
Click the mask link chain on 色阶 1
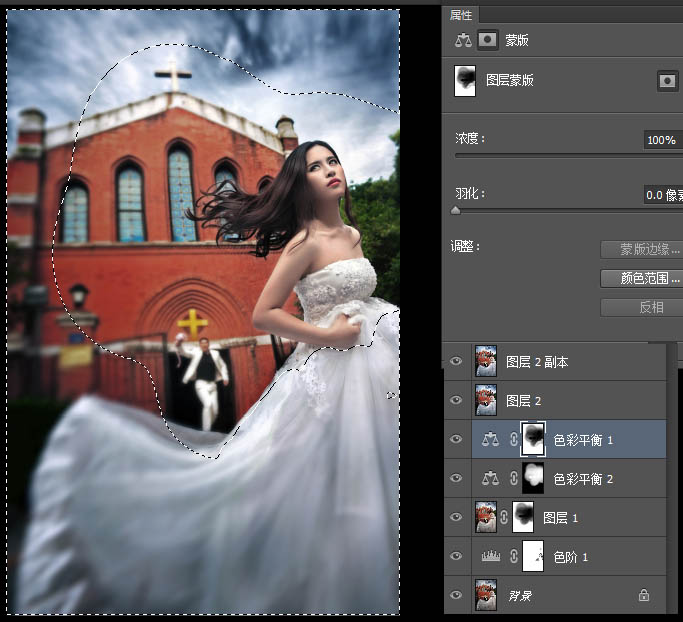511,557
